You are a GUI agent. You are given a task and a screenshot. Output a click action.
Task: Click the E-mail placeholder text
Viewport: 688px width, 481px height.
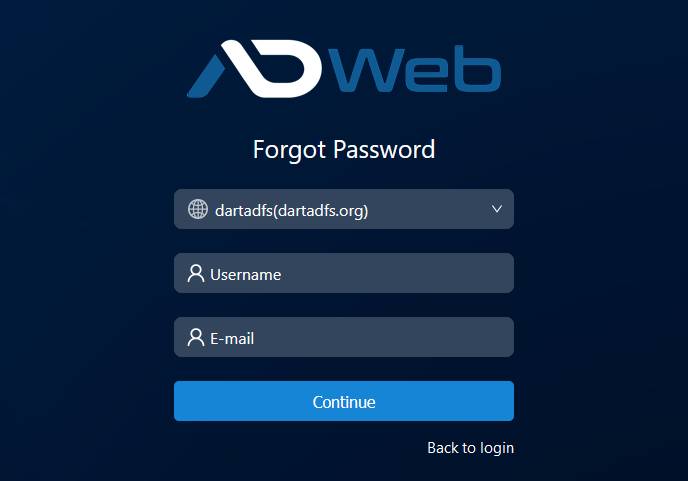point(232,339)
